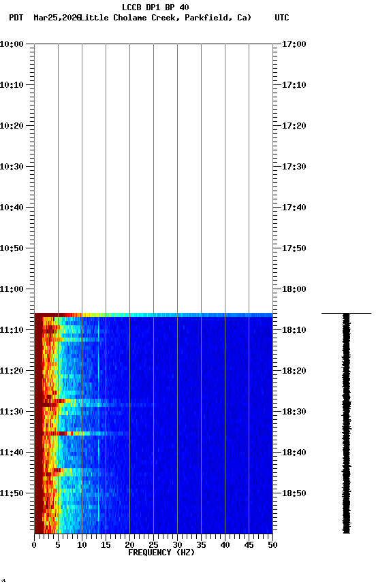Click the 30 Hz frequency axis label
The image size is (376, 588).
point(177,545)
